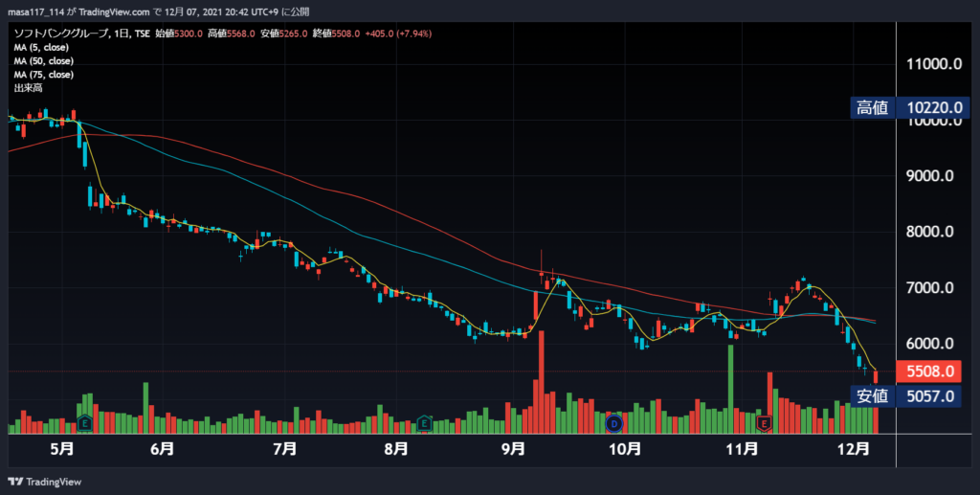Select the 出来高 volume indicator legend
This screenshot has width=980, height=495.
click(x=28, y=88)
